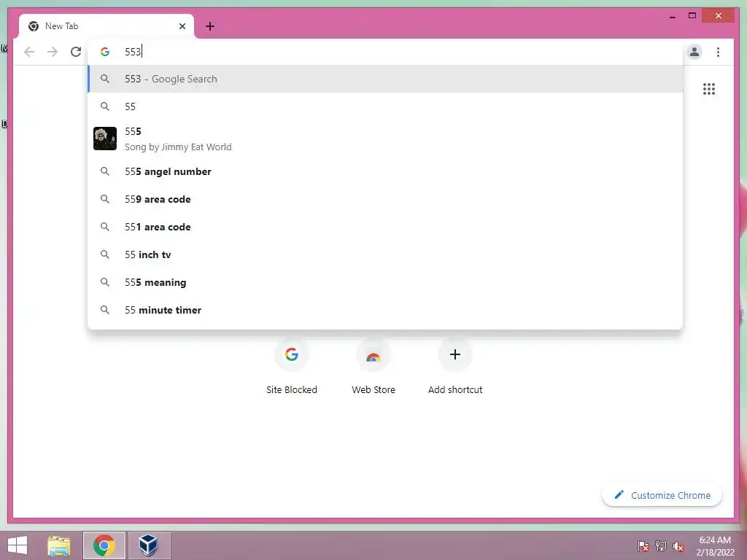Maximize the Chrome window
Image resolution: width=747 pixels, height=560 pixels.
tap(692, 16)
